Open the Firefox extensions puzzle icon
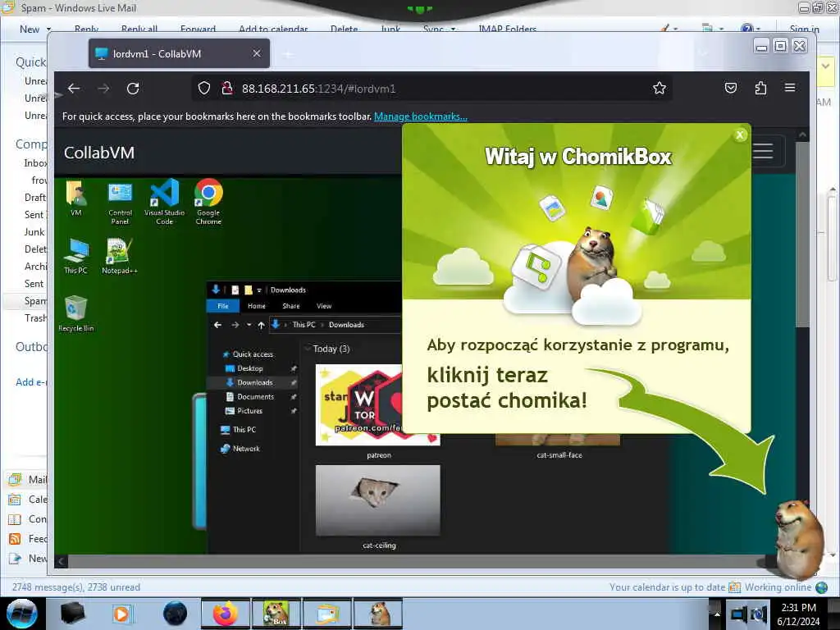The image size is (840, 630). tap(760, 88)
